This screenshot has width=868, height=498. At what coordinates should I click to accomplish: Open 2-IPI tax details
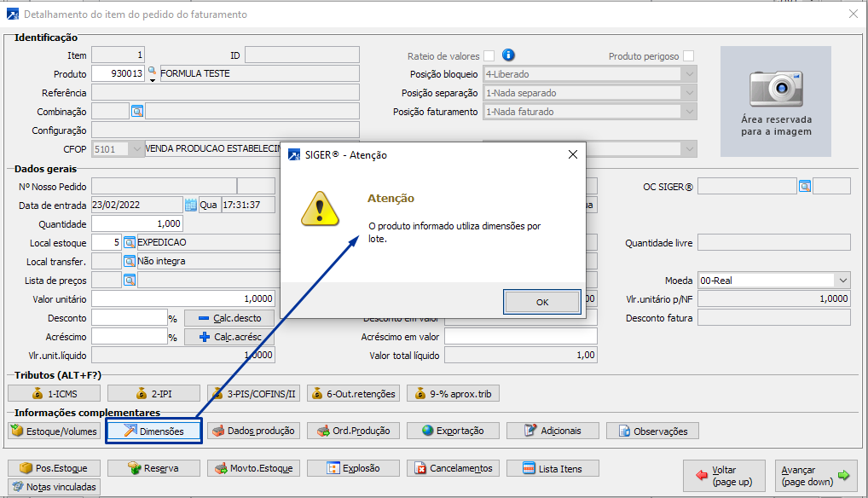[x=153, y=393]
